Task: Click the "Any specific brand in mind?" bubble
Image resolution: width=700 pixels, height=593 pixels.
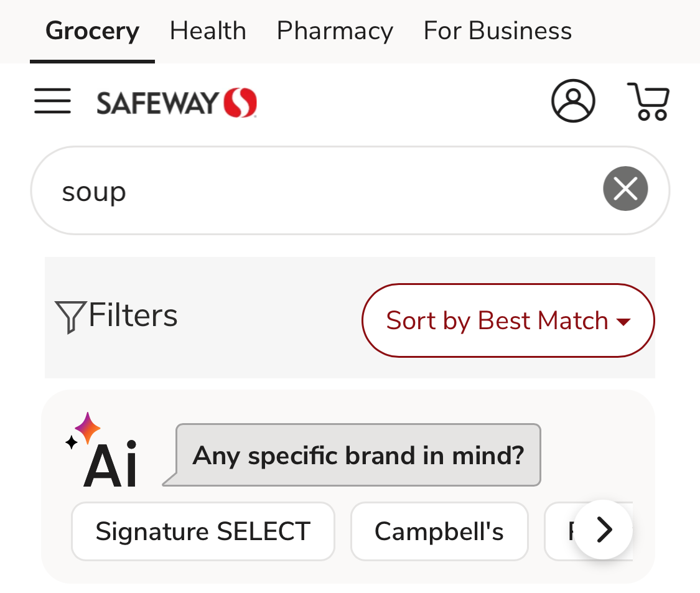Action: [x=358, y=455]
